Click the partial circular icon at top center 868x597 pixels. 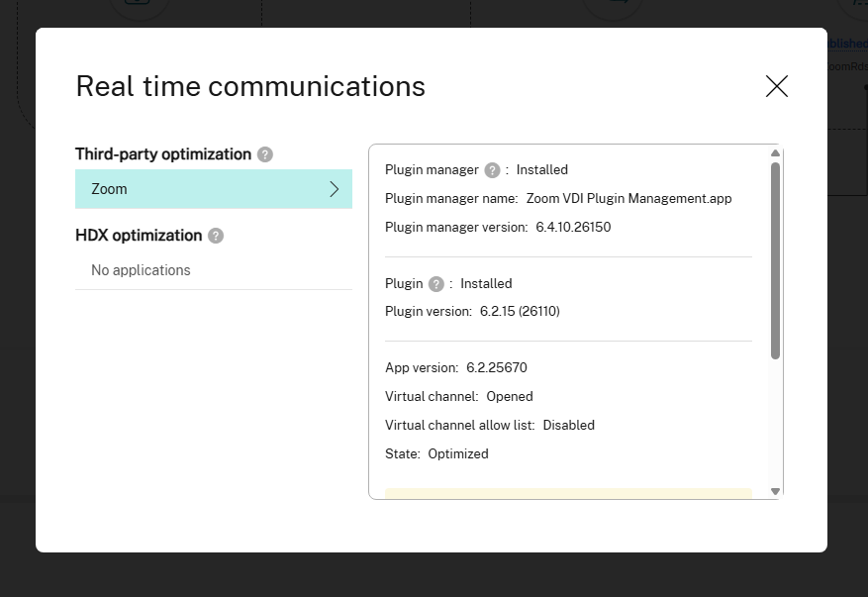(614, 5)
